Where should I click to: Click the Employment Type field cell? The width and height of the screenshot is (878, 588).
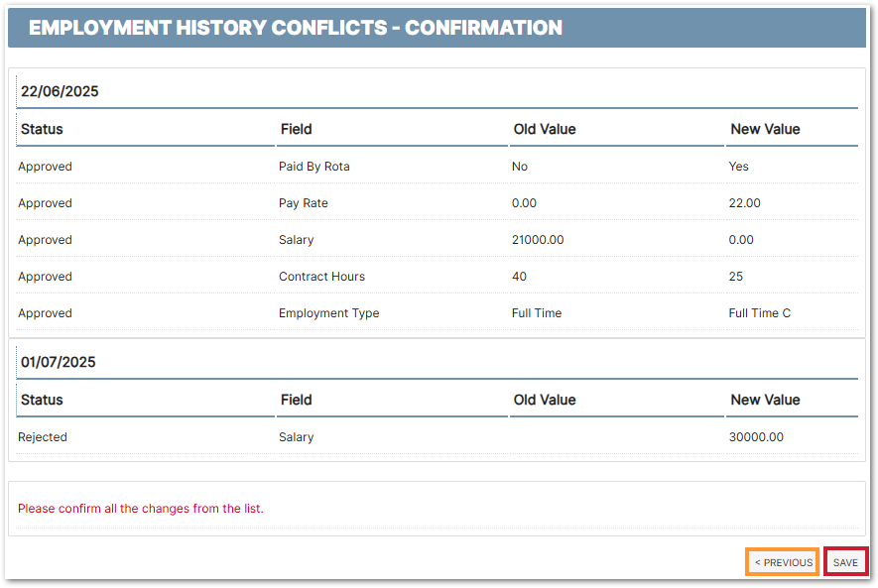coord(328,313)
